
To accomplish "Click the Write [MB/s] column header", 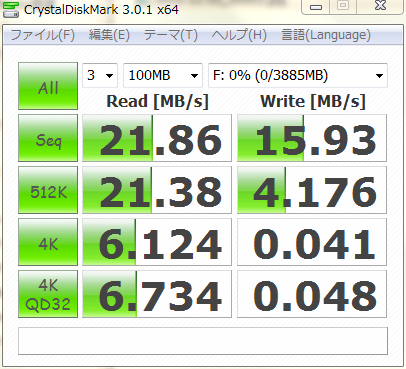I will pos(313,101).
